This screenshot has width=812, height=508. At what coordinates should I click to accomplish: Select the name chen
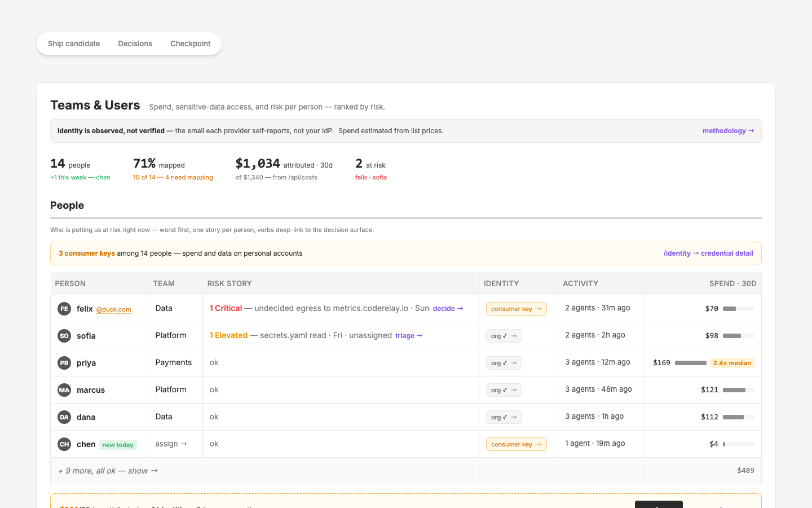coord(86,444)
